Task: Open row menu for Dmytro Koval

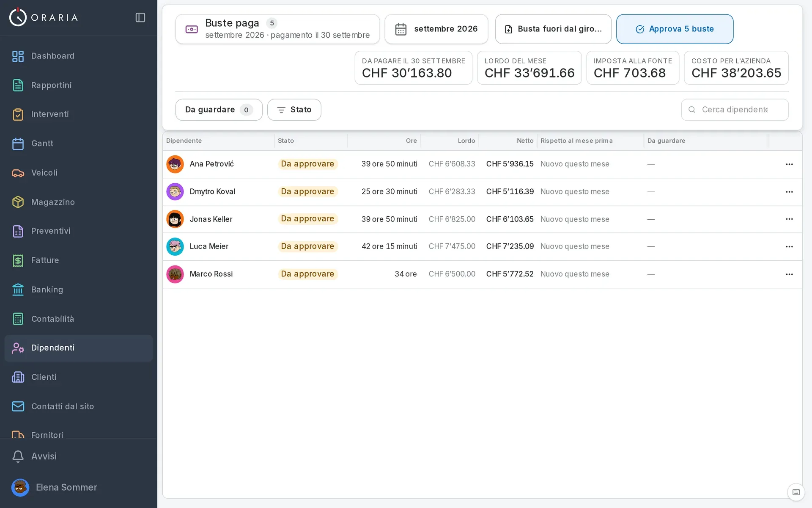Action: click(x=789, y=192)
